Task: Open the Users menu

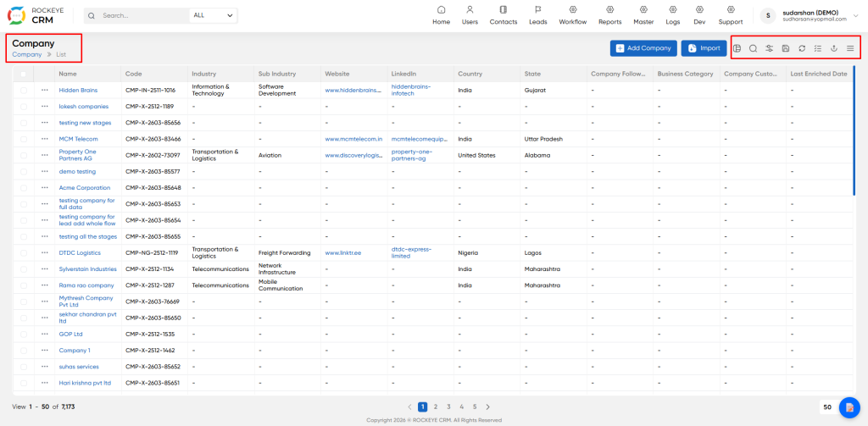Action: coord(470,15)
